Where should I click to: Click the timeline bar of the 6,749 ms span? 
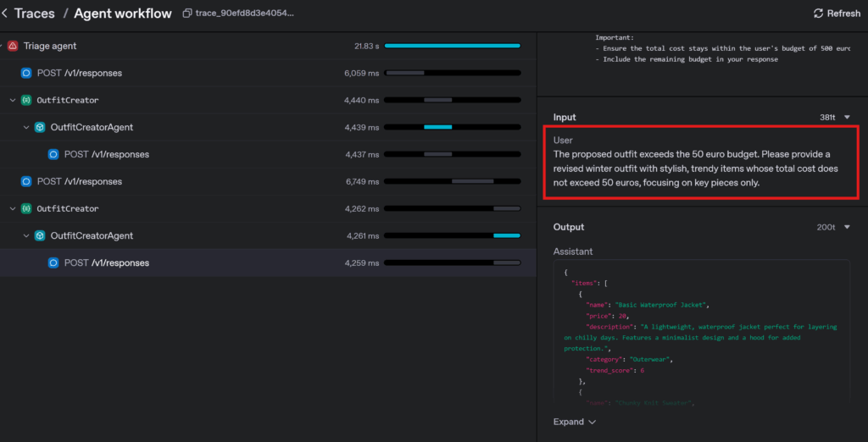[453, 181]
